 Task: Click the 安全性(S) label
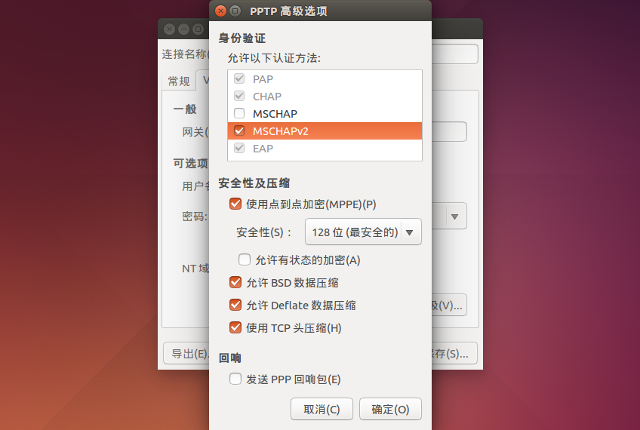(264, 233)
